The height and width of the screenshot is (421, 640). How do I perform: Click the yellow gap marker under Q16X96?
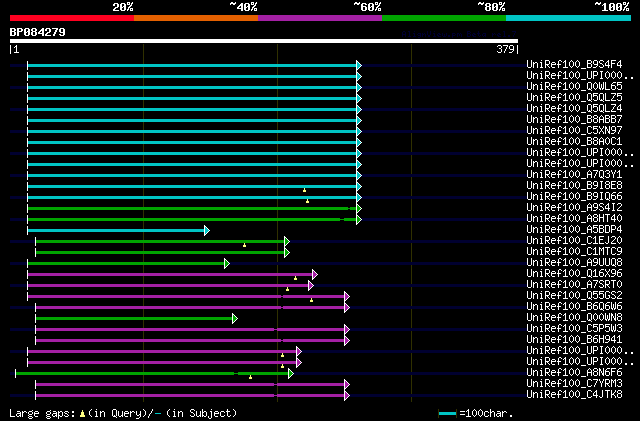[296, 278]
